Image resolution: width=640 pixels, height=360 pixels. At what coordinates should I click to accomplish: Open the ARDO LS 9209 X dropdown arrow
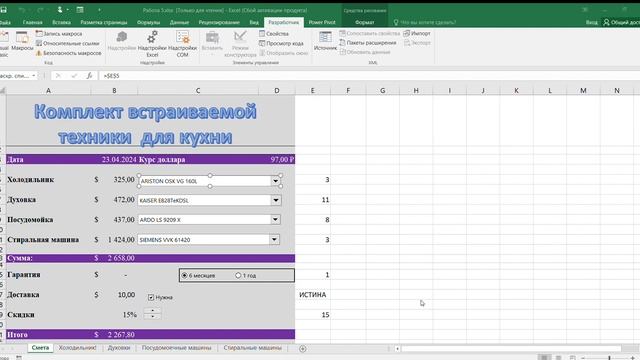(x=276, y=220)
